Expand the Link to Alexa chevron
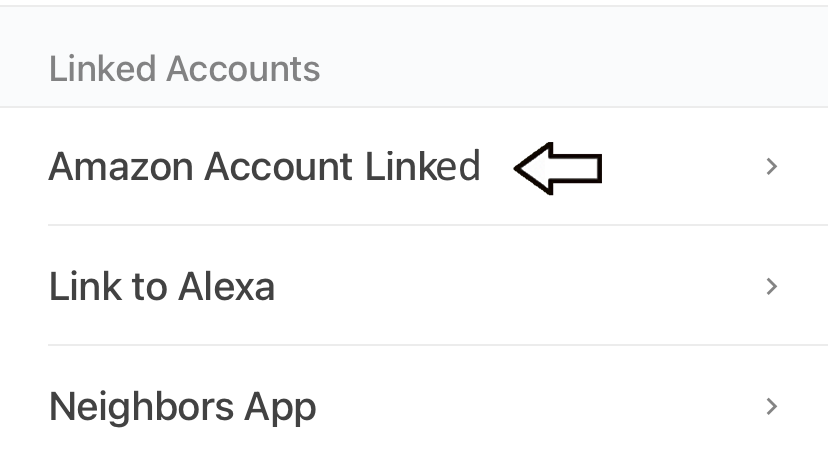Image resolution: width=828 pixels, height=457 pixels. [x=771, y=287]
